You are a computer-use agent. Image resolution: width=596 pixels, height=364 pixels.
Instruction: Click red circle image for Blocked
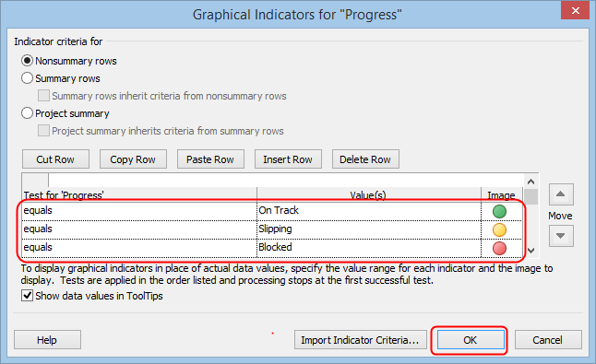tap(499, 248)
